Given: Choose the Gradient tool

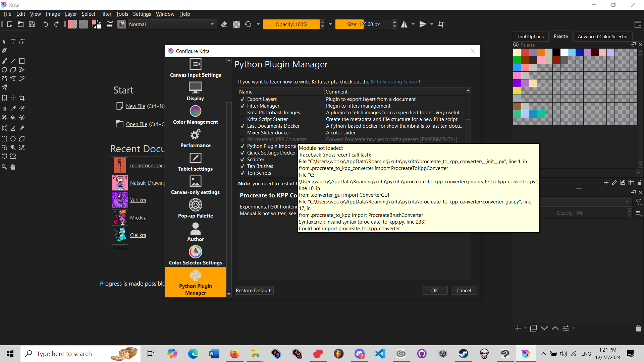Looking at the screenshot, I should pos(4,109).
